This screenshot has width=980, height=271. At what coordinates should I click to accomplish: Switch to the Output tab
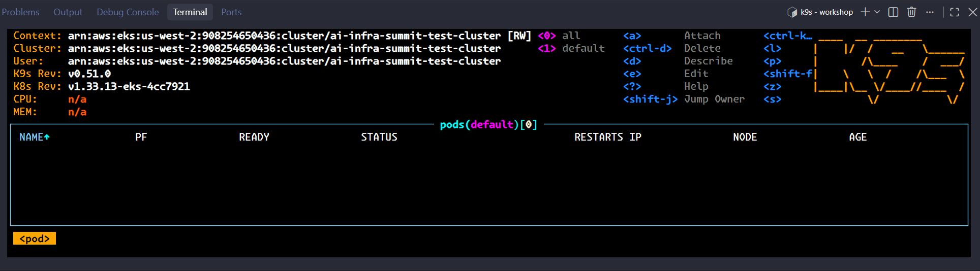point(68,12)
